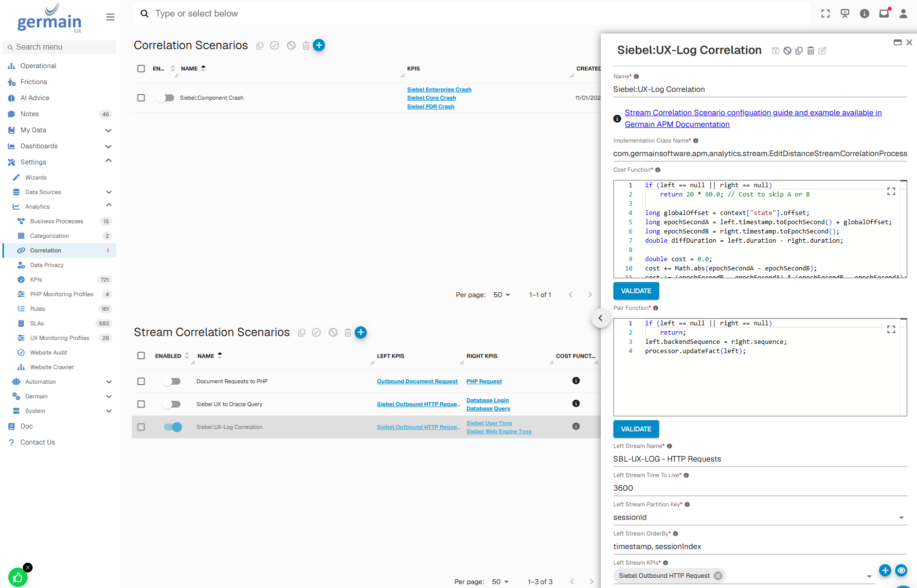This screenshot has height=588, width=917.
Task: Select all Stream Correlation Scenarios checkbox
Action: pos(141,356)
